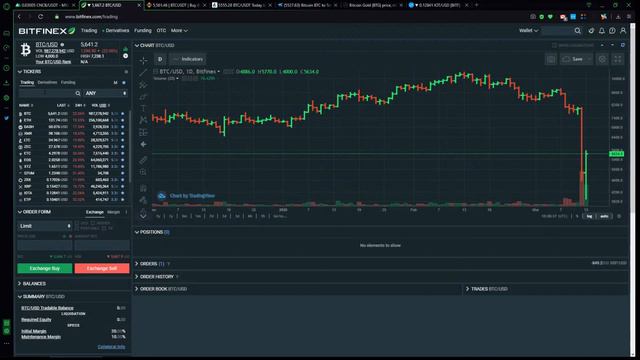The image size is (640, 360).
Task: Toggle auto scale on chart
Action: 604,216
